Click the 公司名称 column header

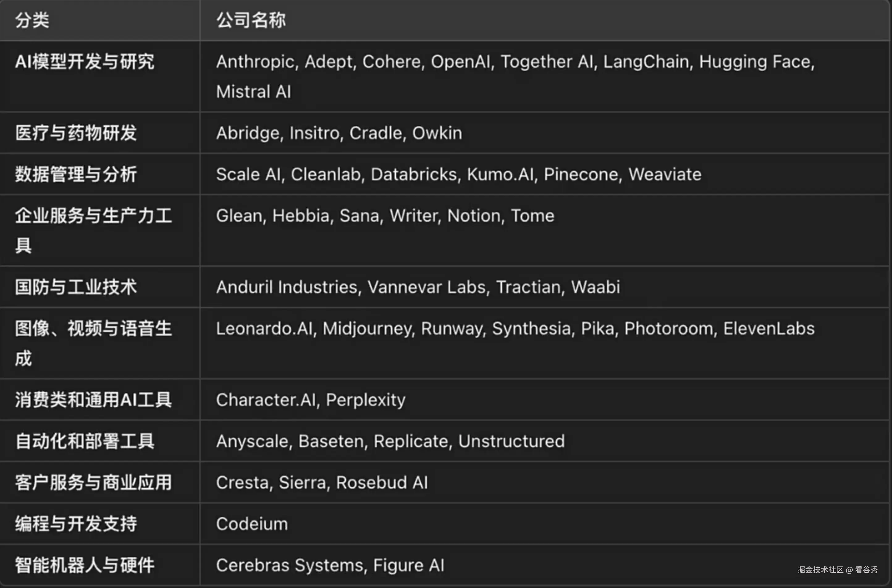[x=545, y=20]
